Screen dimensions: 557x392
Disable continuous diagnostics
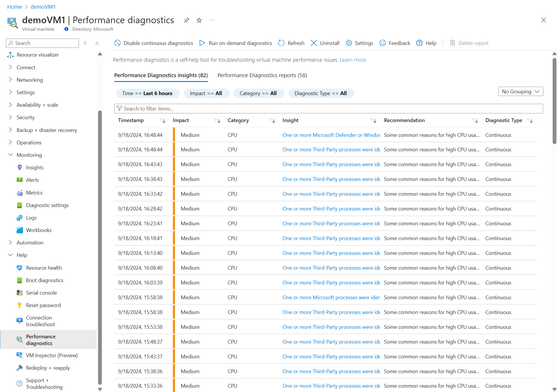pos(153,43)
